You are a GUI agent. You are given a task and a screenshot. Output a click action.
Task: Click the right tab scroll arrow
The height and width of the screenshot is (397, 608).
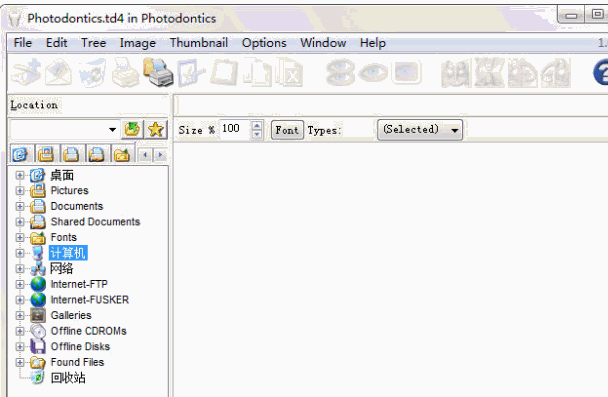[160, 155]
